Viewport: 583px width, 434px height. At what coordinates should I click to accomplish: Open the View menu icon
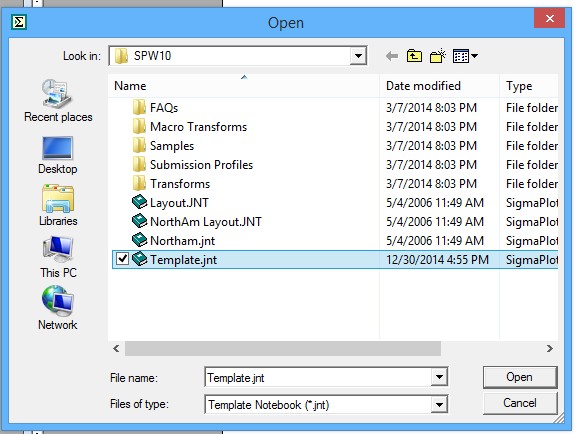465,56
